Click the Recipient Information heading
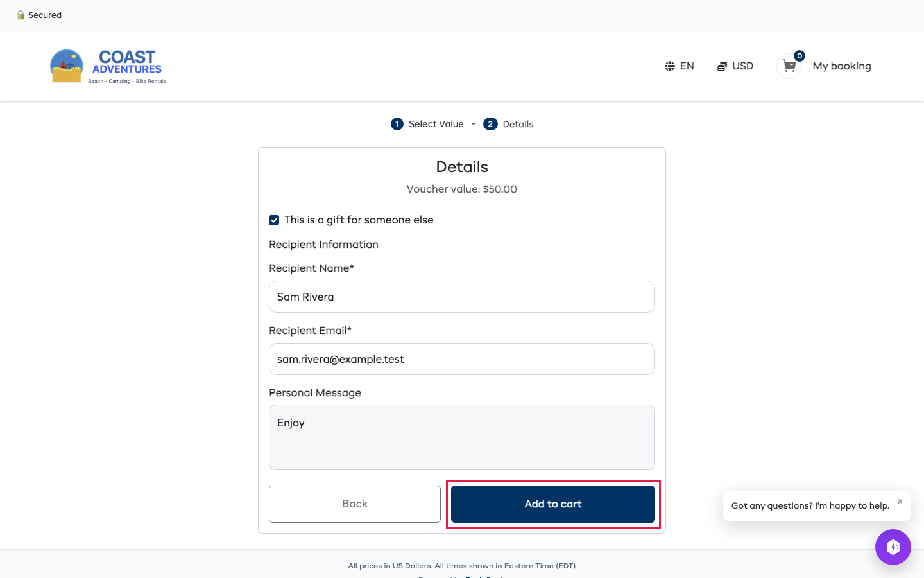This screenshot has width=924, height=578. coord(323,245)
